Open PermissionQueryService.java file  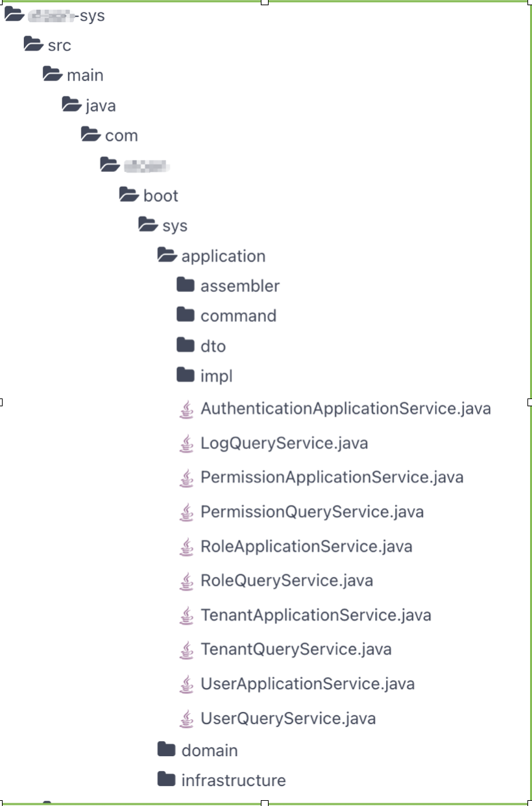point(312,512)
